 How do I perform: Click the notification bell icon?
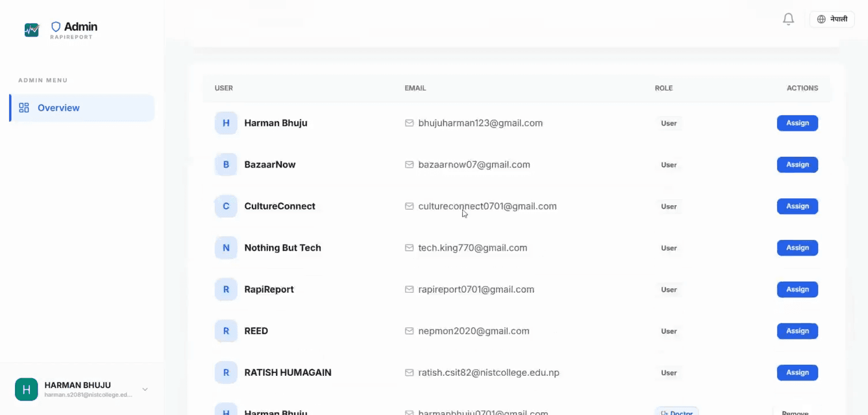pos(788,19)
